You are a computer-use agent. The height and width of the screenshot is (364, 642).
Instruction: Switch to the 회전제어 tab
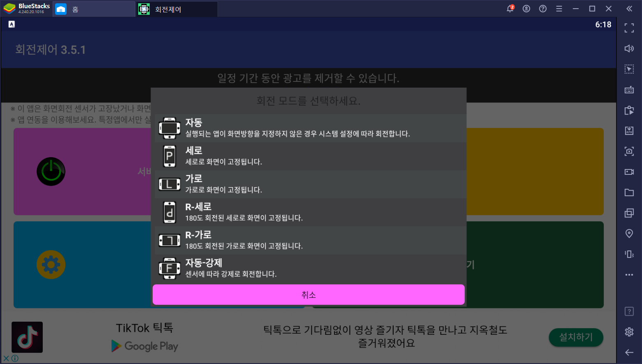pos(177,9)
